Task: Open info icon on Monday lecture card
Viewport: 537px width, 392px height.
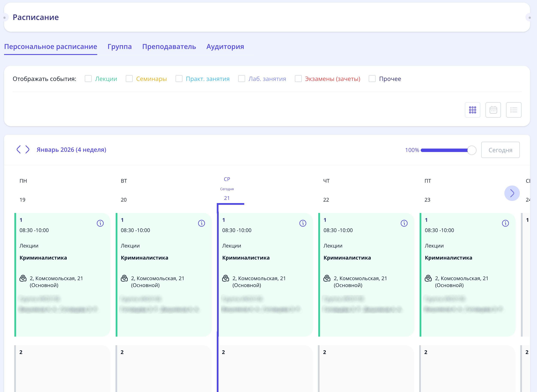Action: [100, 223]
